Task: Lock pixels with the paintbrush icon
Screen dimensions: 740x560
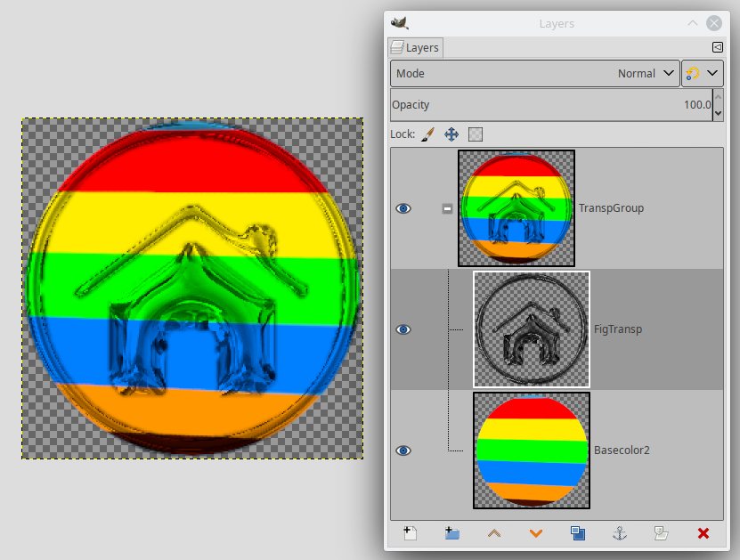Action: (427, 134)
